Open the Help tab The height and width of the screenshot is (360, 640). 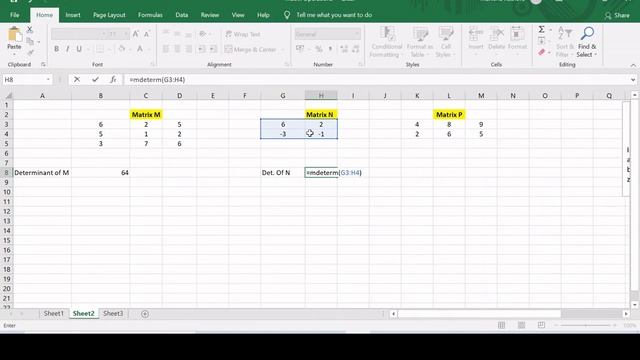pos(263,15)
